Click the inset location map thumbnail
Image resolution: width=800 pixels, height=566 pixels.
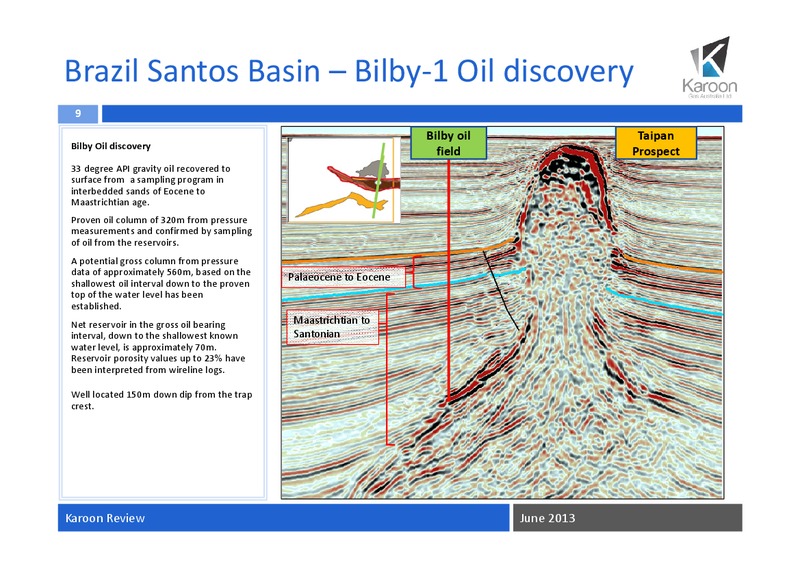(x=344, y=180)
